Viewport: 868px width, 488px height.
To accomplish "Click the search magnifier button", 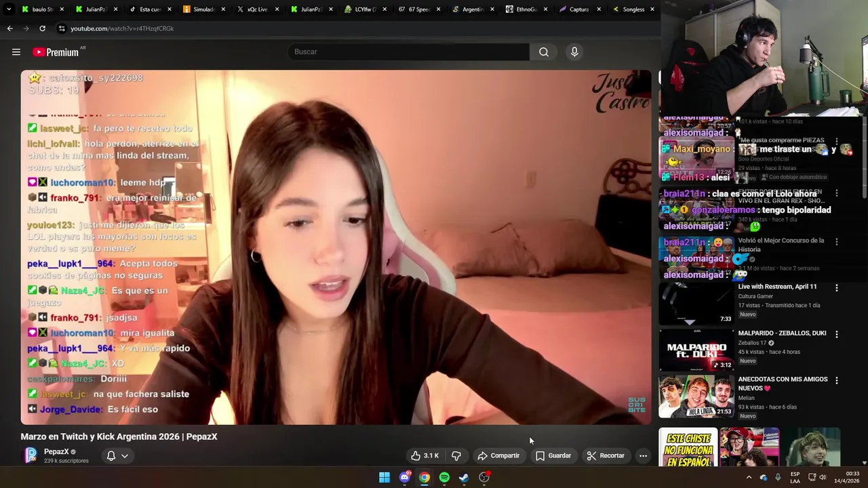I will pos(544,52).
